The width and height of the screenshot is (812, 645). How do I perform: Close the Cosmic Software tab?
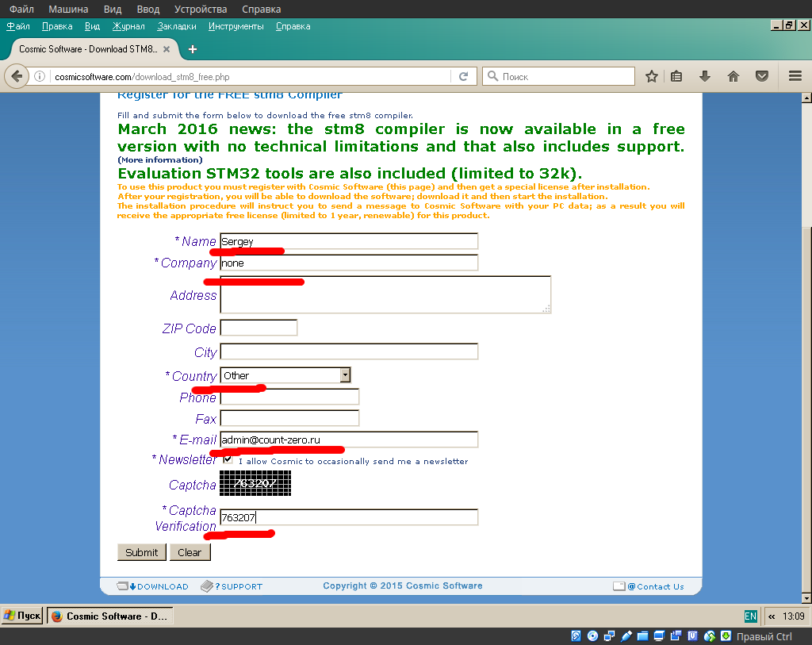(167, 49)
